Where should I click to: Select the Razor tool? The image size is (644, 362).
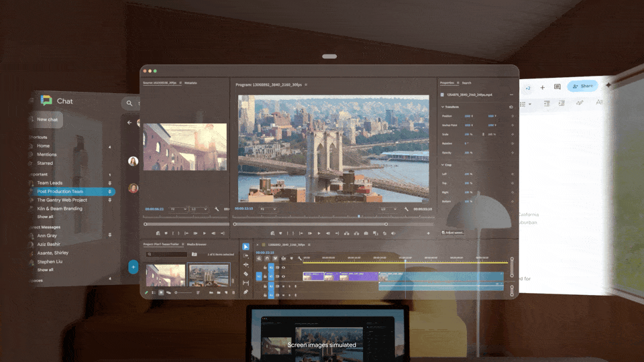pos(246,274)
